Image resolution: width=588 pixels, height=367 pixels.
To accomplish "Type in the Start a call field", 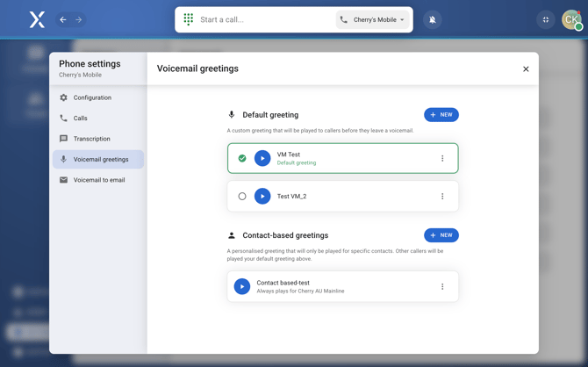I will [x=263, y=19].
